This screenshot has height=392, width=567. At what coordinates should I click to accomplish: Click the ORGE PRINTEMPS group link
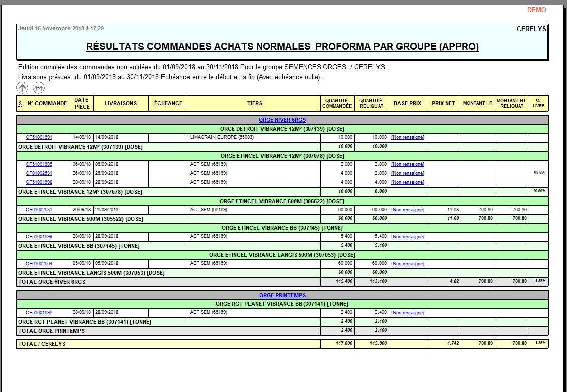pos(283,295)
